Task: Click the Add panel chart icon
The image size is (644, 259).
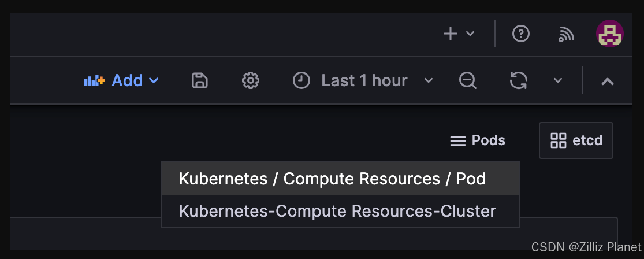Action: click(x=95, y=80)
